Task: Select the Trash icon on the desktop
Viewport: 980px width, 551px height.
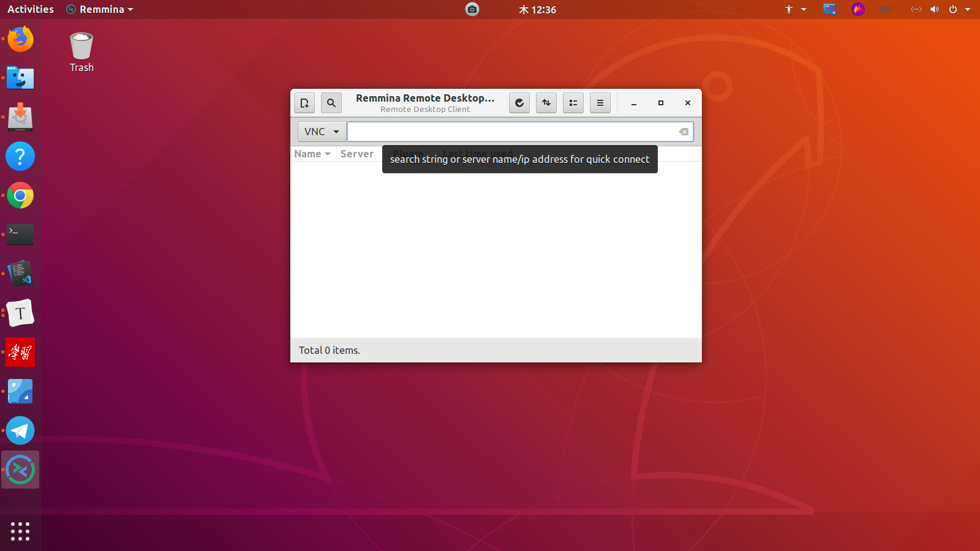Action: click(x=81, y=53)
